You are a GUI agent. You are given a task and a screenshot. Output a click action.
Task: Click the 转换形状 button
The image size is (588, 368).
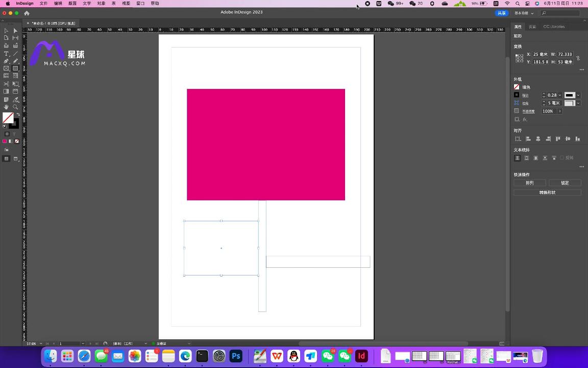[x=547, y=193]
